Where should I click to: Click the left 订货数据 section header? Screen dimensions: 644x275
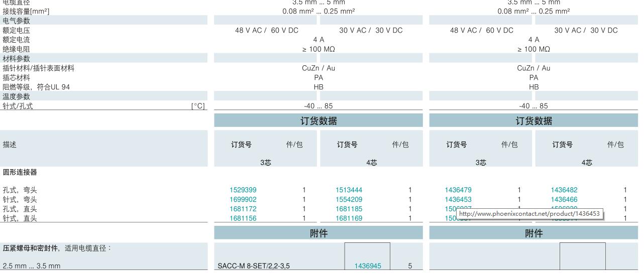coord(318,121)
